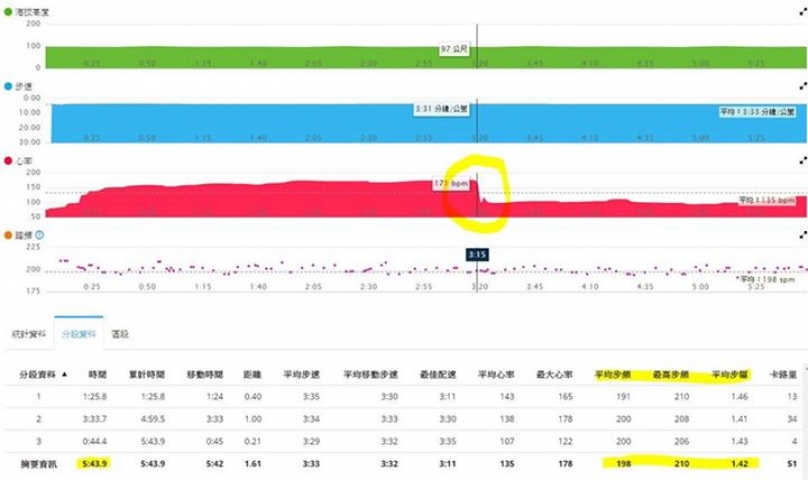Click lap 2 average heart rate 138
Viewport: 808px width, 480px height.
[x=507, y=419]
